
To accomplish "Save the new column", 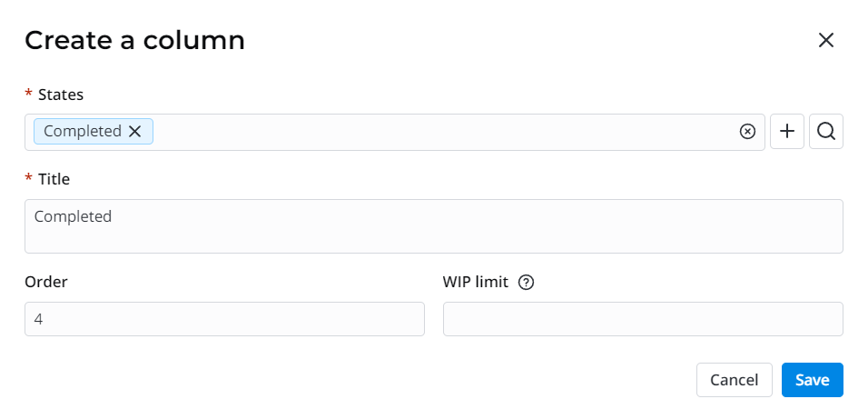I will tap(812, 380).
